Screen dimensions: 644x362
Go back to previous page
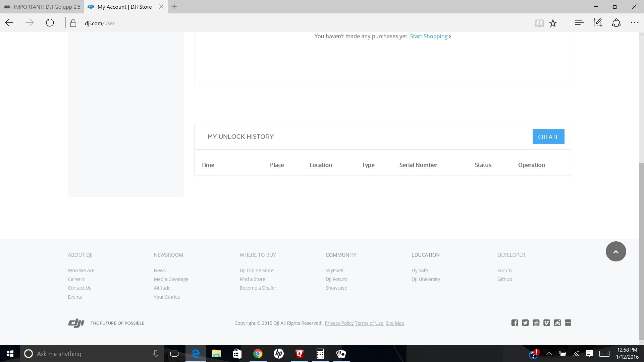9,23
